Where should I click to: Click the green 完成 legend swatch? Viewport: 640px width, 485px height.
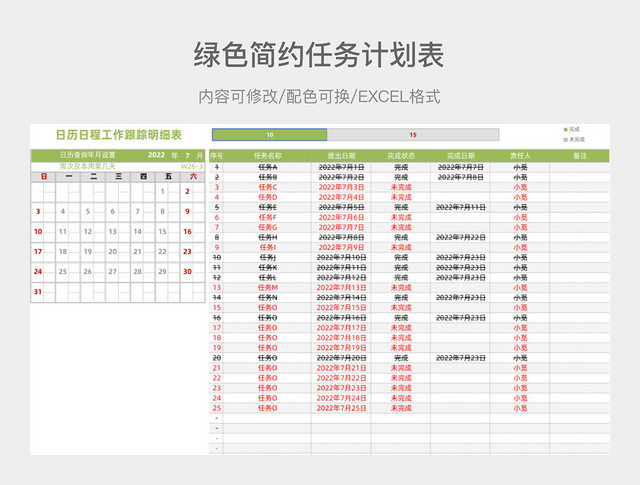pos(565,129)
